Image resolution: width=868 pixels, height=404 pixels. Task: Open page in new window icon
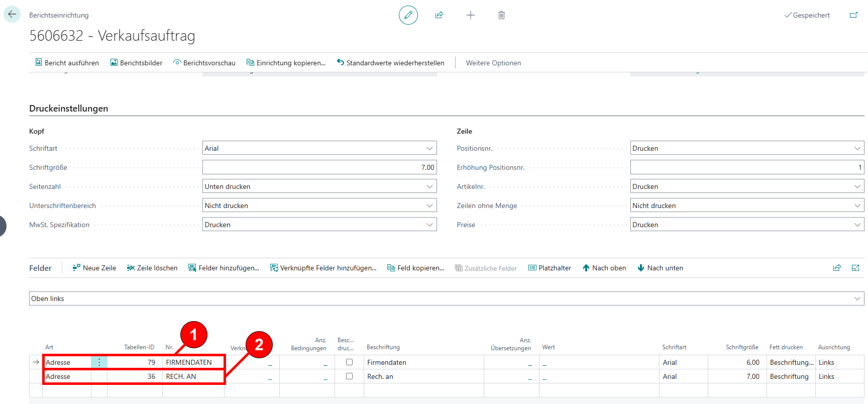[853, 15]
